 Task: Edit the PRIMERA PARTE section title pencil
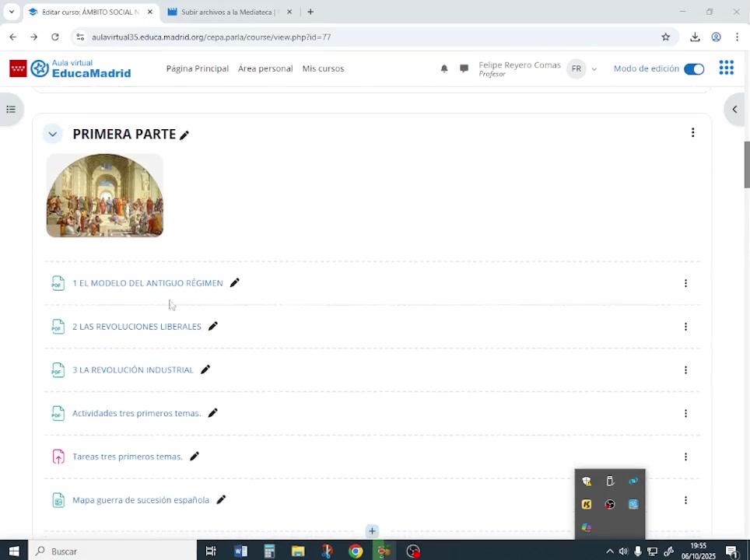pos(184,135)
